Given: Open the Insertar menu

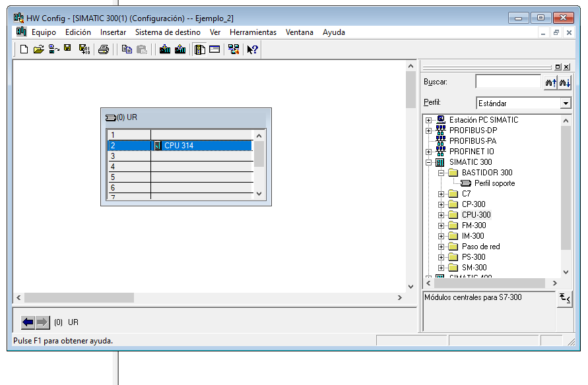Looking at the screenshot, I should coord(114,32).
